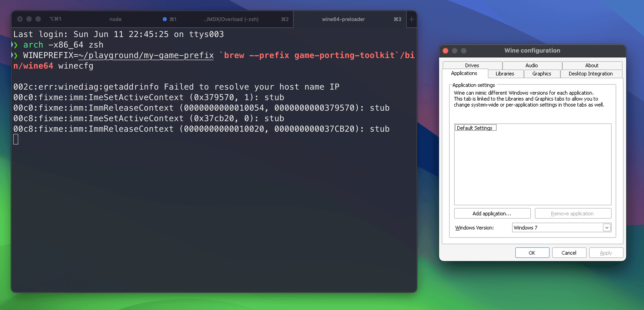This screenshot has height=310, width=644.
Task: Open the Desktop Integration tab
Action: point(591,74)
